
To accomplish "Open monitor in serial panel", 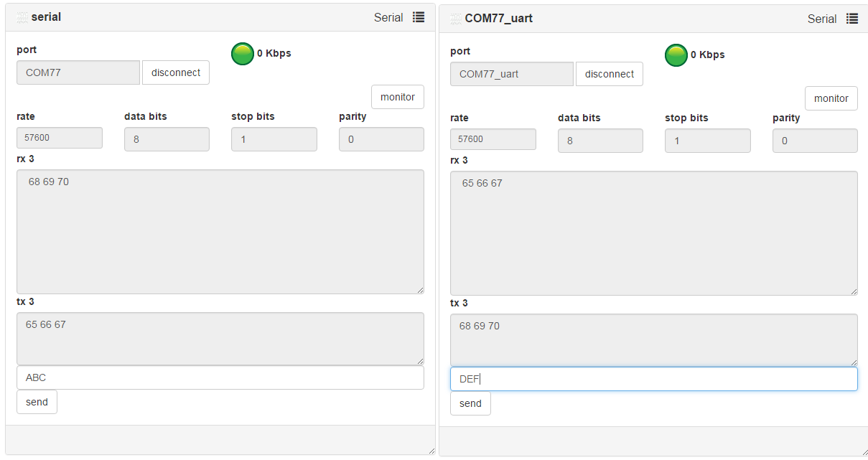I will 398,97.
